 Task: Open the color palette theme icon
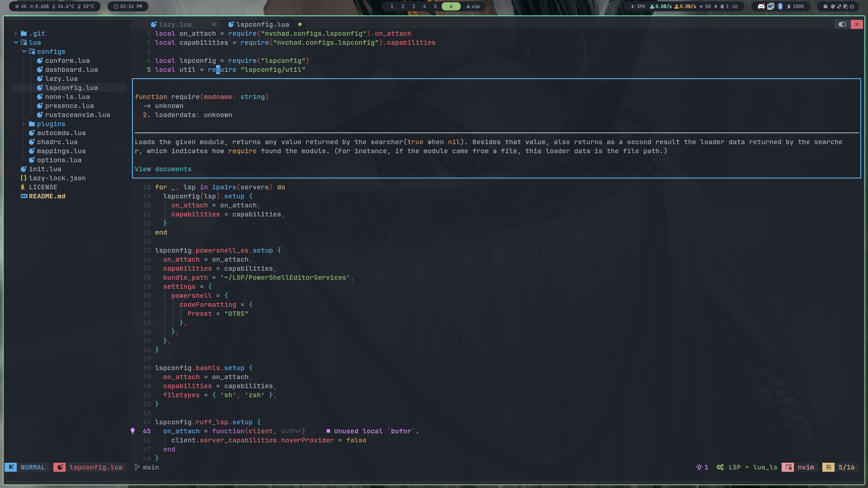(833, 6)
